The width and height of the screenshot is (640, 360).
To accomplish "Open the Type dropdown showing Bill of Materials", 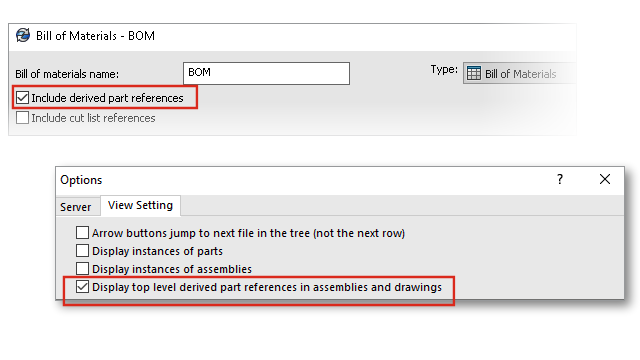I will (x=519, y=73).
